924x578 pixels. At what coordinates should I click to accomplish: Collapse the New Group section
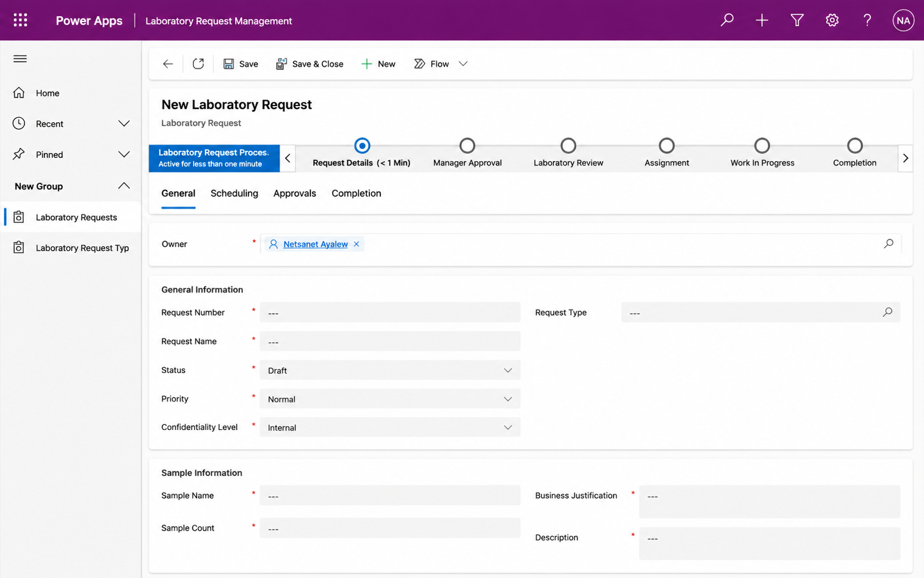124,186
